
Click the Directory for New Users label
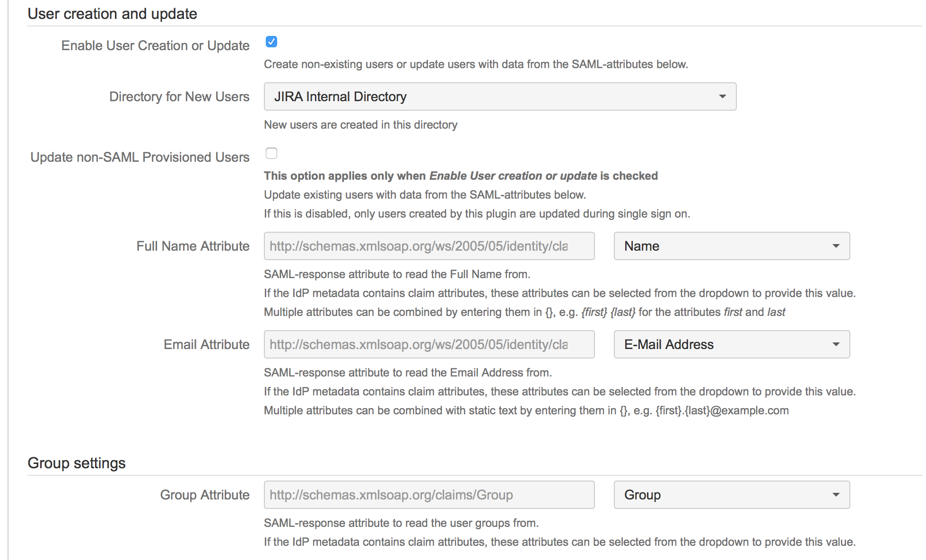pos(179,96)
